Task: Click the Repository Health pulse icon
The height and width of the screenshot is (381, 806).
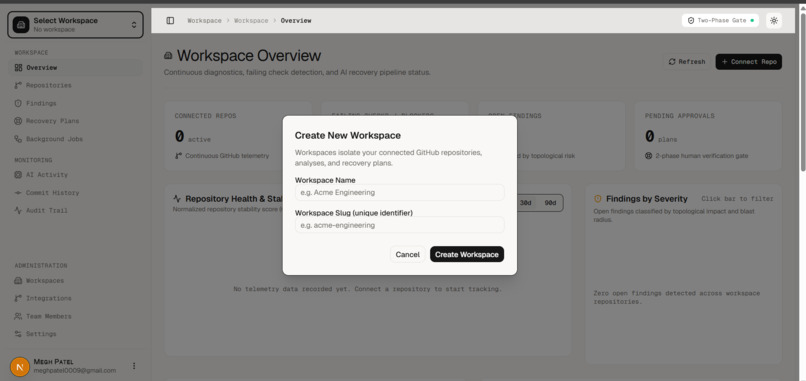Action: click(x=177, y=198)
